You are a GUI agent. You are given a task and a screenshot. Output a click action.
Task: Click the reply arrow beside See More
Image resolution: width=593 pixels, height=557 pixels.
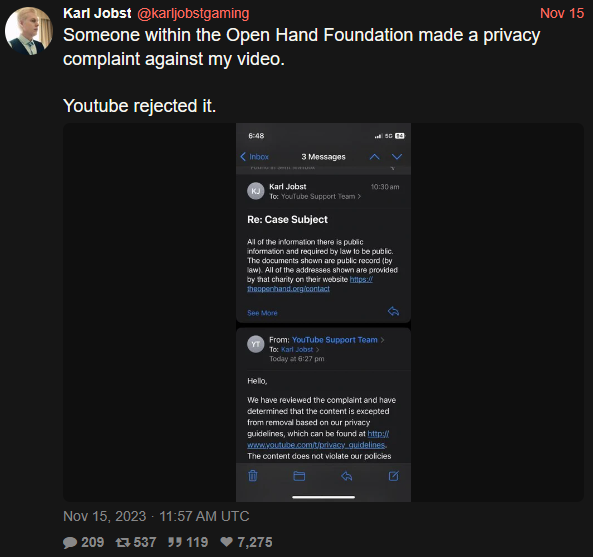point(393,311)
